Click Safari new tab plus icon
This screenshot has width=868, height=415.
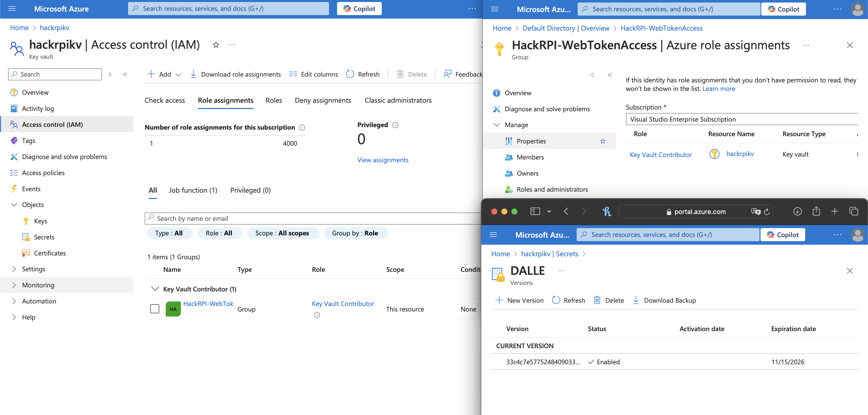click(835, 211)
